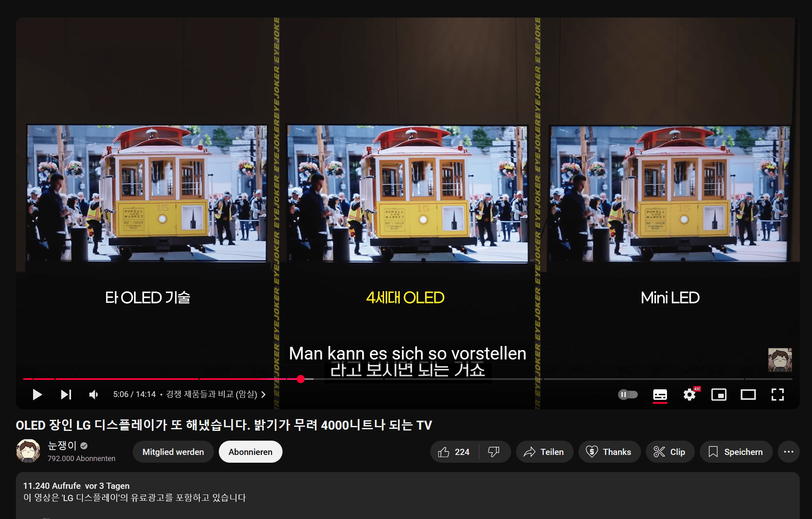Click the subtitle Man kann es sich so vorstellen
The image size is (812, 519).
pos(407,353)
